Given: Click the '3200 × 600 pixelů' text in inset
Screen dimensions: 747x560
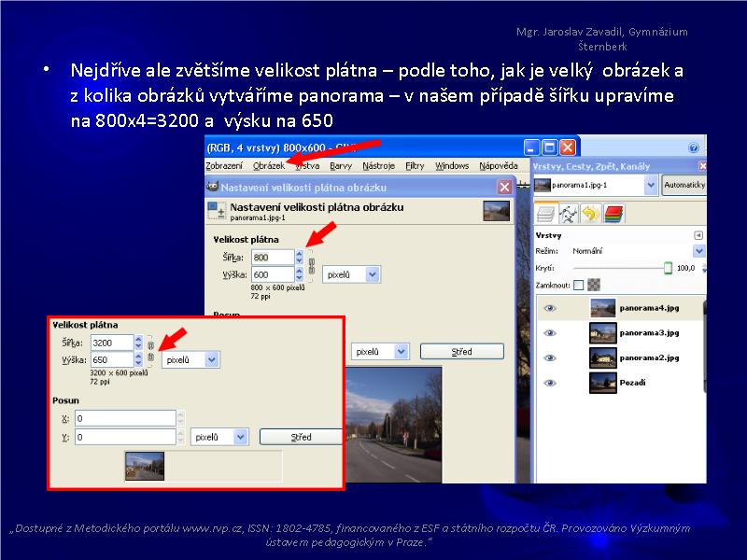Looking at the screenshot, I should (x=119, y=372).
